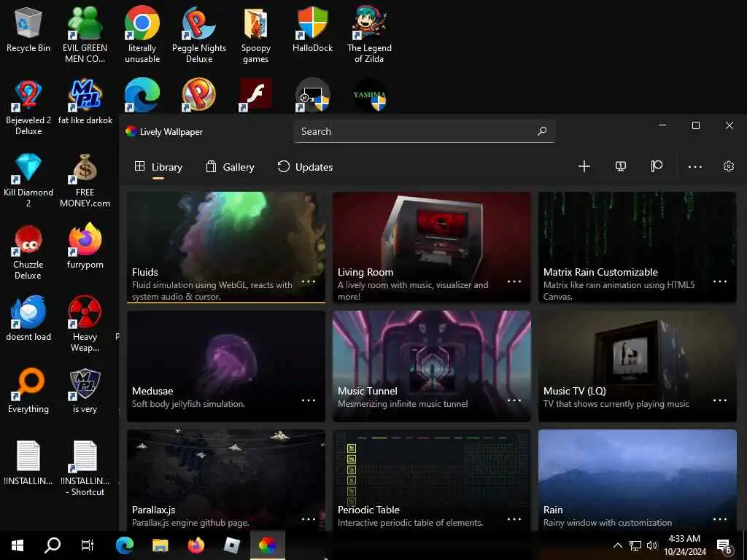Open more options for Fluids wallpaper
Screen dimensions: 747x560
(x=309, y=281)
